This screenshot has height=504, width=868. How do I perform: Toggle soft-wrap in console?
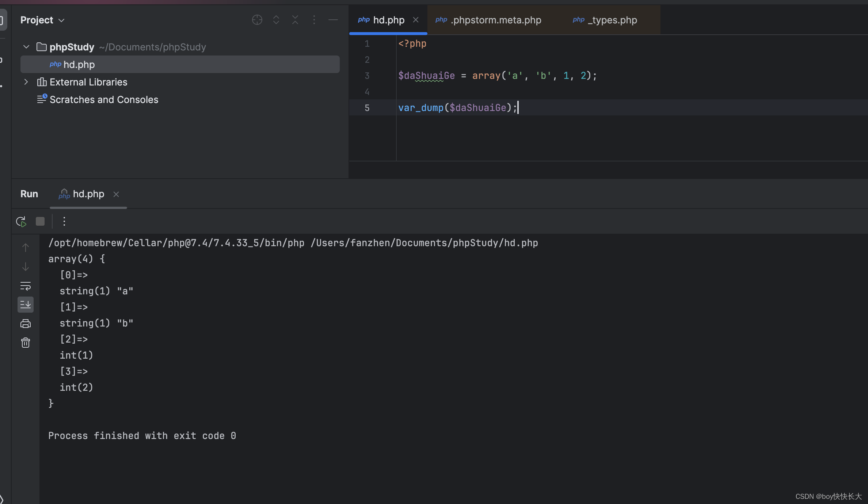coord(26,286)
